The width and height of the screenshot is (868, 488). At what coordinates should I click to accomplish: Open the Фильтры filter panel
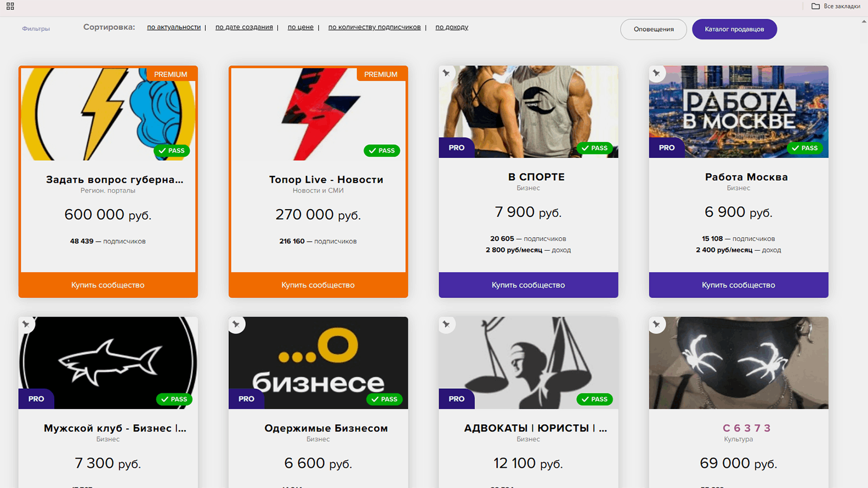[36, 29]
